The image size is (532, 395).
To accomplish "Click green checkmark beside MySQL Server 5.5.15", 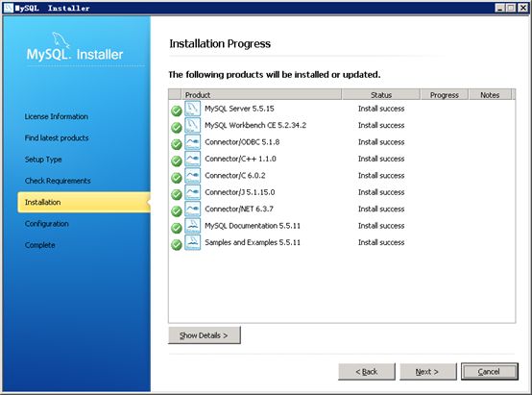I will click(177, 111).
